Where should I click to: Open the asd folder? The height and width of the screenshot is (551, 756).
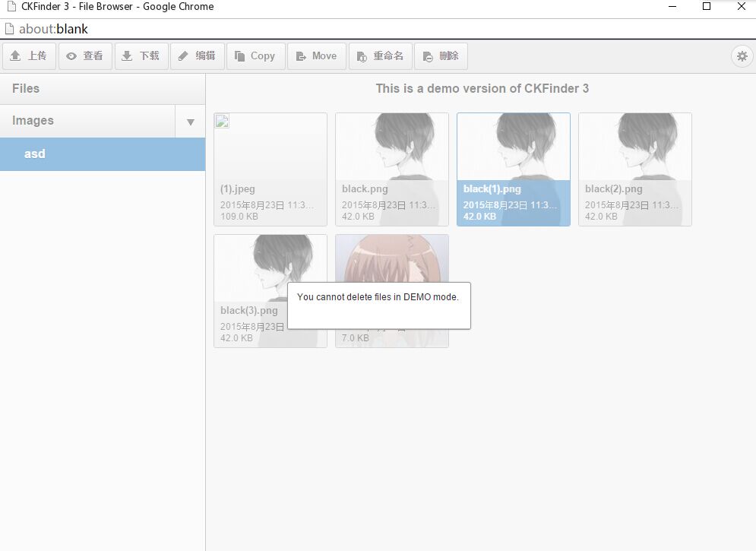coord(34,154)
